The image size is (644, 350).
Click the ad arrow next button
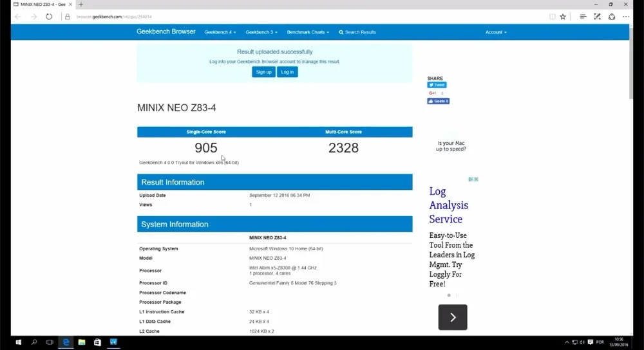(453, 317)
